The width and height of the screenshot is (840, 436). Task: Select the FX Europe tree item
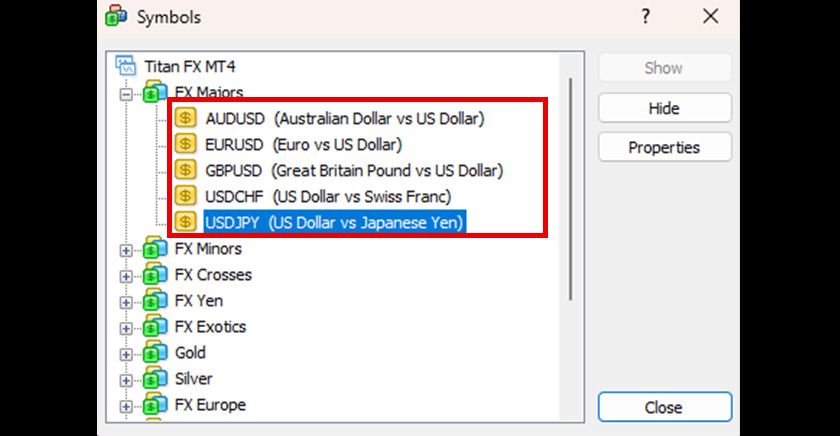click(x=210, y=405)
